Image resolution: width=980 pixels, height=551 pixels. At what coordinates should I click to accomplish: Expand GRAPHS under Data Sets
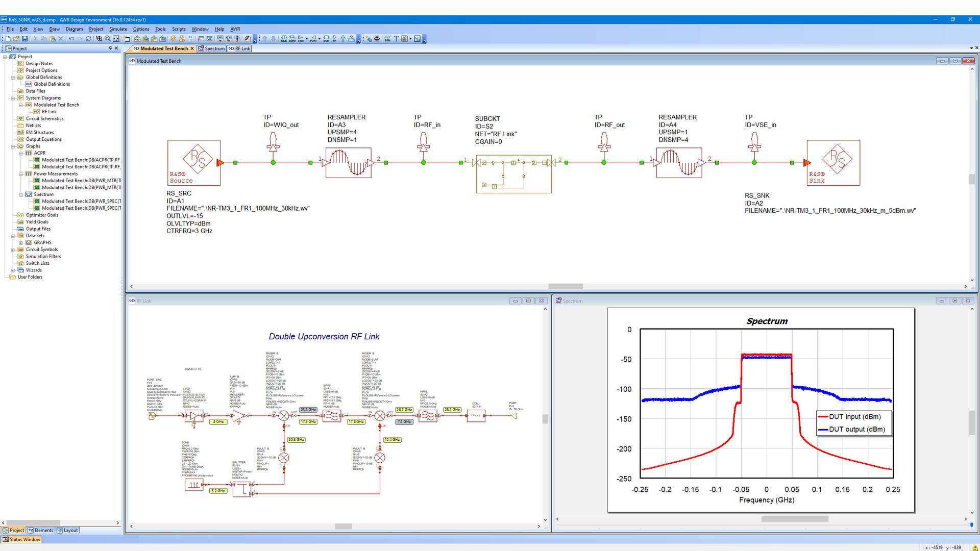[x=21, y=242]
